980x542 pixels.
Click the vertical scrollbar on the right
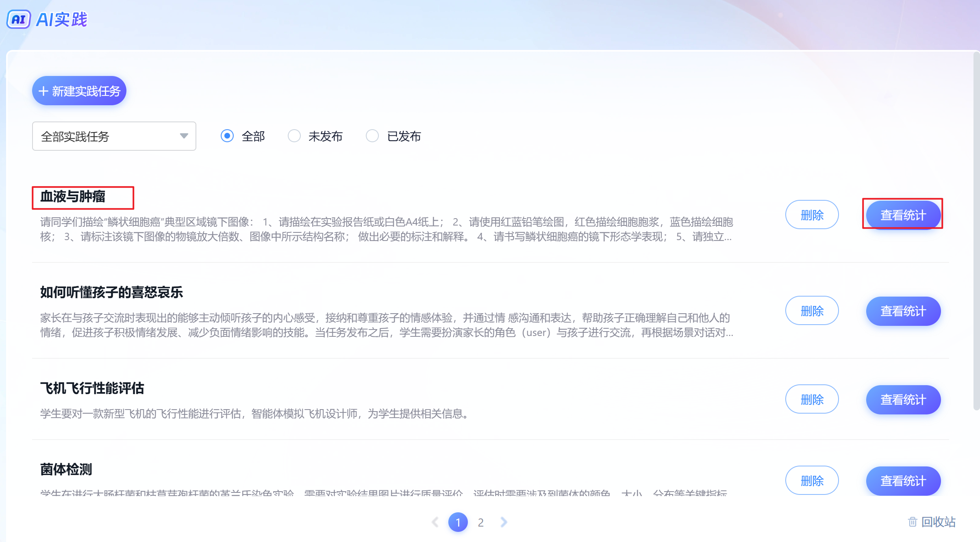point(976,232)
